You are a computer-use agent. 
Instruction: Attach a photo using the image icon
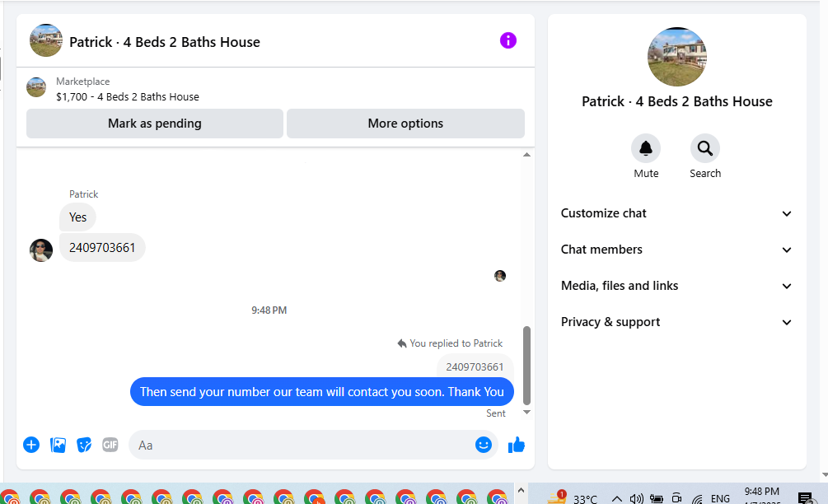[x=58, y=445]
